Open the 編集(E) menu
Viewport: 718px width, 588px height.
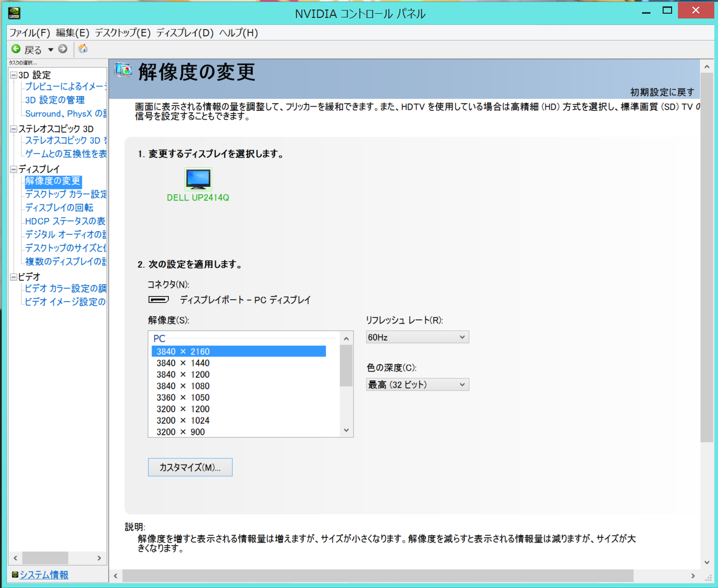tap(73, 33)
